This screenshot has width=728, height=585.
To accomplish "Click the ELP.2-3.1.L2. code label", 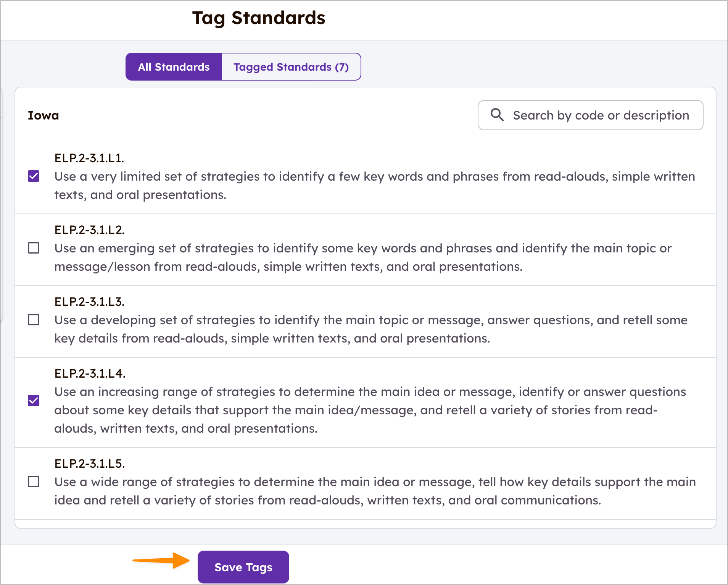I will [x=89, y=230].
